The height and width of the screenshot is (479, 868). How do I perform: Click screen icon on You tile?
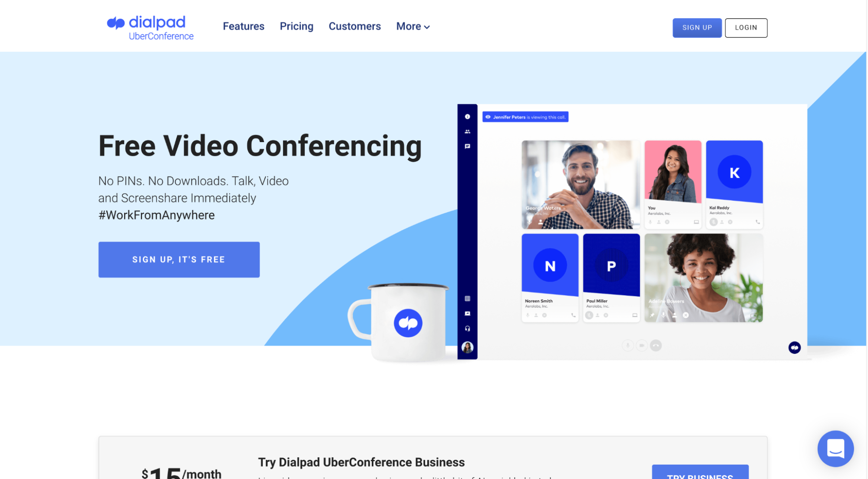(696, 222)
